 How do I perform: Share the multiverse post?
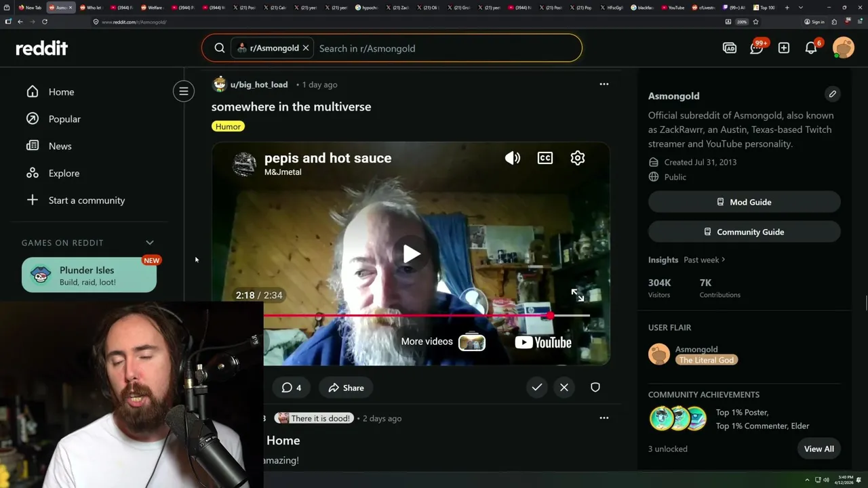[x=346, y=388]
